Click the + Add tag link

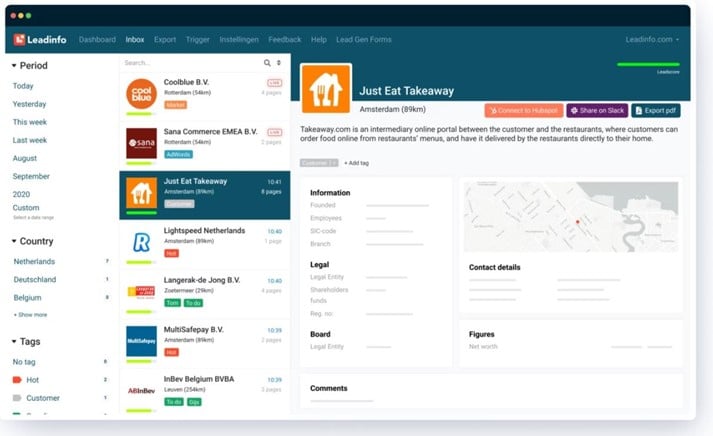pos(356,163)
